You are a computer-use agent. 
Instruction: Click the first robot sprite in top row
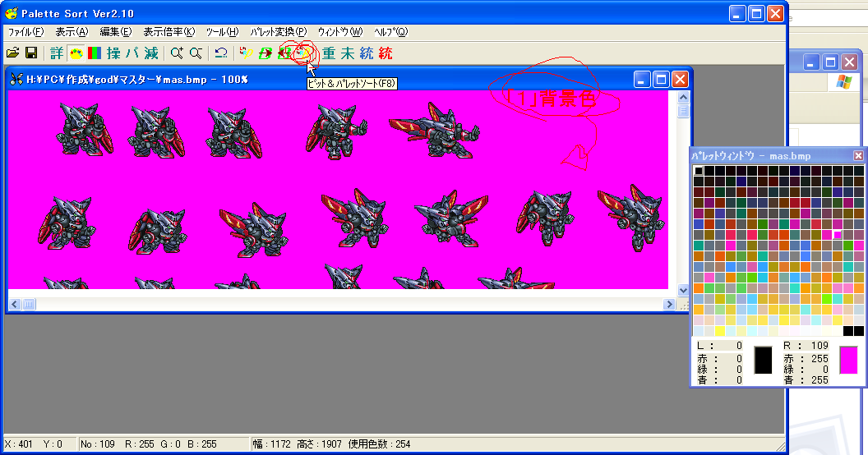coord(85,130)
